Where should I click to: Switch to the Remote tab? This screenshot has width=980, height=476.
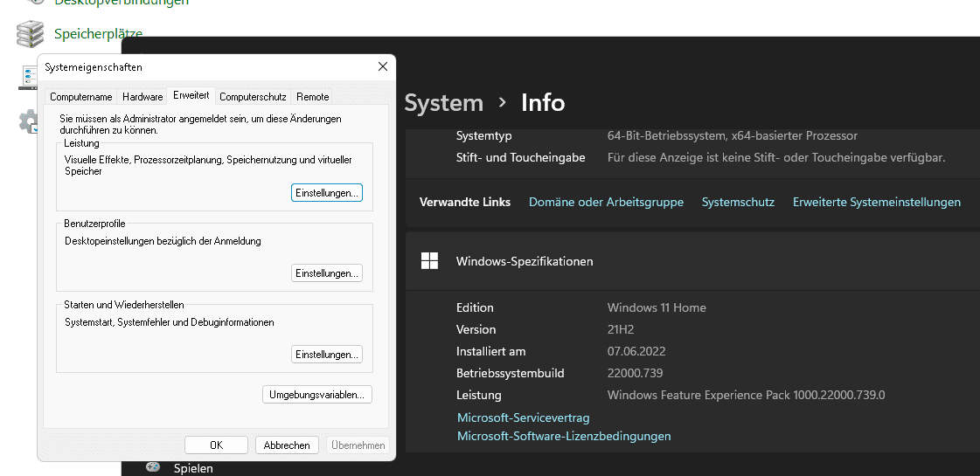[x=312, y=97]
